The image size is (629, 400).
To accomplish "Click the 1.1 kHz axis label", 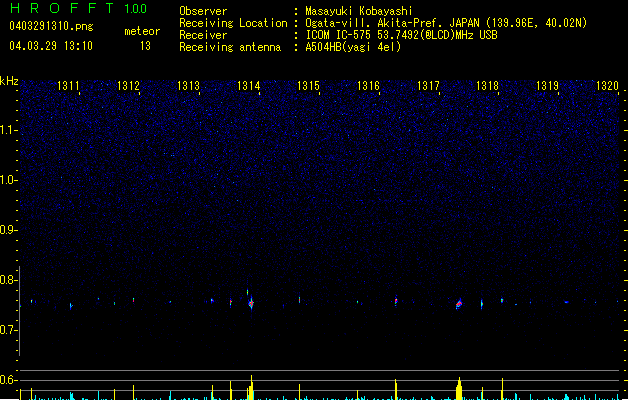I will (x=9, y=130).
